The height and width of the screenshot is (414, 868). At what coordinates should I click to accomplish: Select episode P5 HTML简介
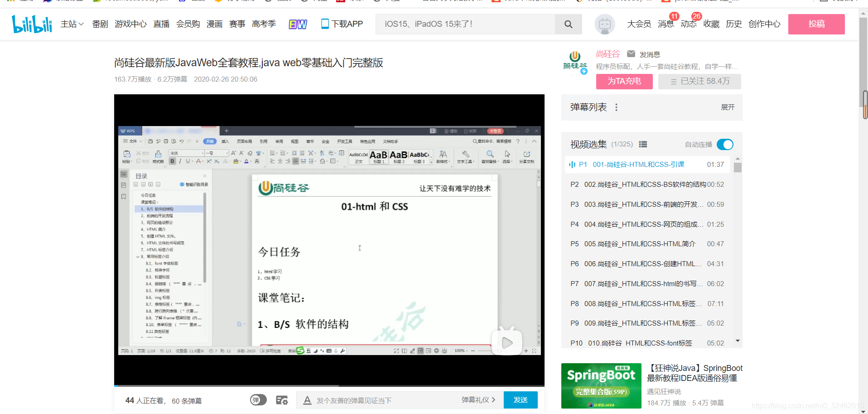647,244
